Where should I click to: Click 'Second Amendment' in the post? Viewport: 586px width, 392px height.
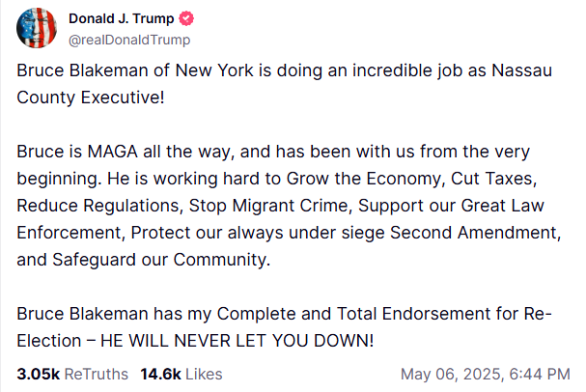click(473, 233)
